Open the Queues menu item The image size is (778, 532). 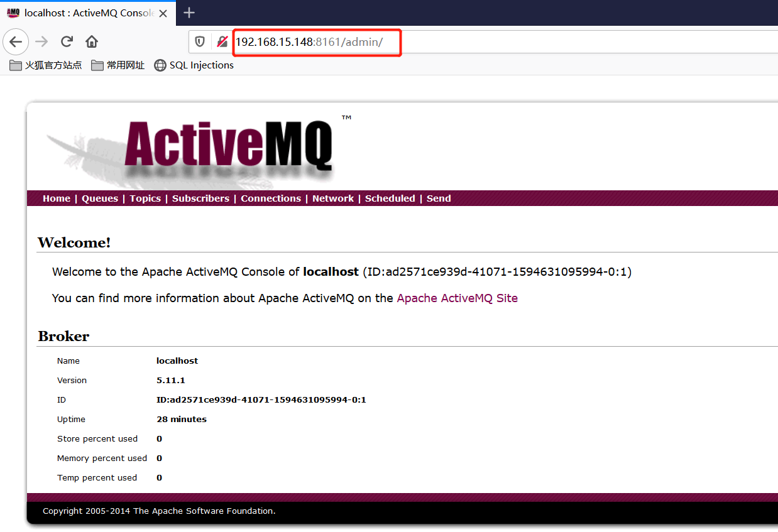coord(100,198)
